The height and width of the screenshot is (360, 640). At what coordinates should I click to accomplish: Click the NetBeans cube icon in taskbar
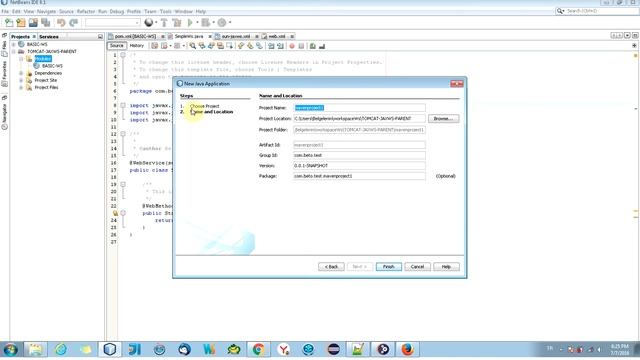pyautogui.click(x=110, y=349)
